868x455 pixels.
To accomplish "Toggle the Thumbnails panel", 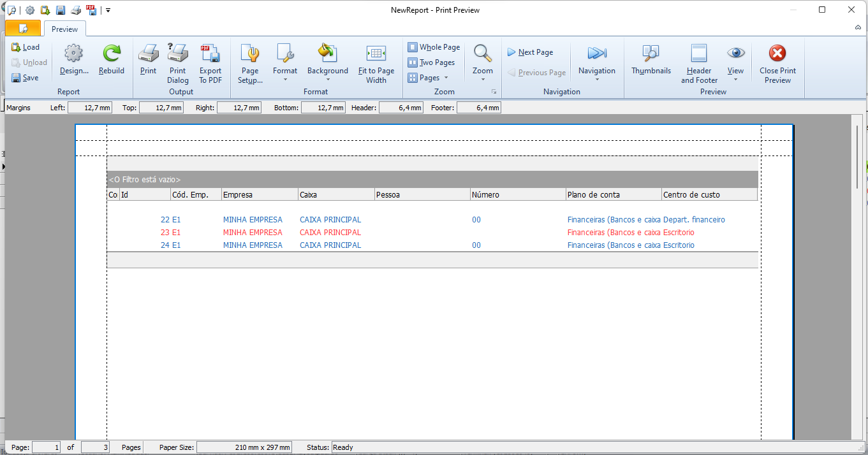I will coord(651,59).
